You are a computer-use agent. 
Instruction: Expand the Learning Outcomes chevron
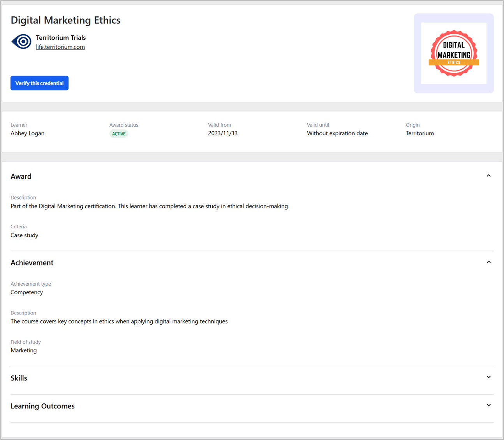(488, 405)
